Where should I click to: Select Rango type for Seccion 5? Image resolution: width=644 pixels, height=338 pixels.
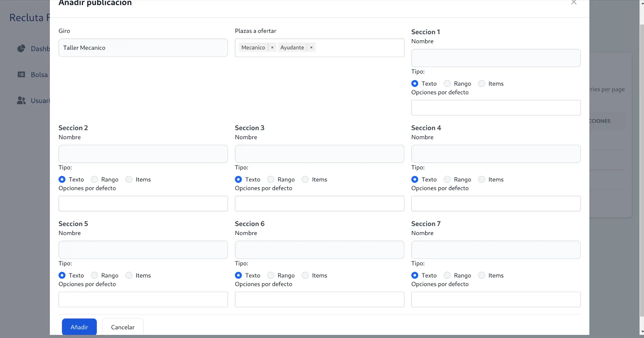click(x=94, y=275)
